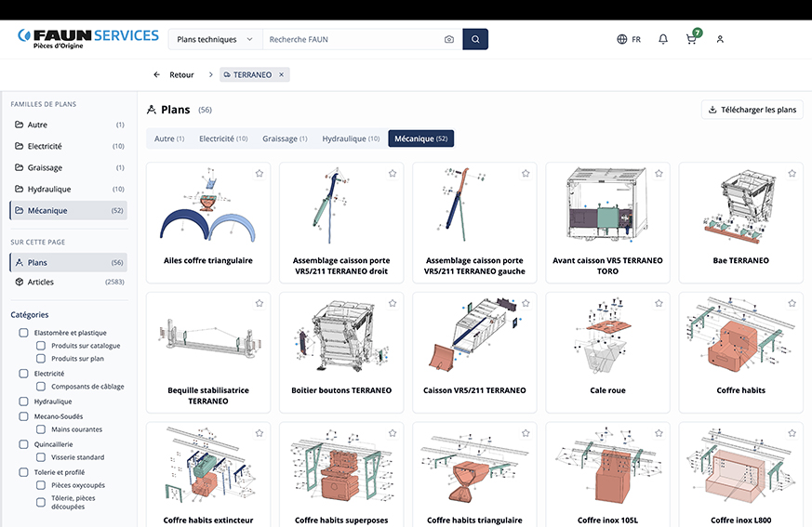
Task: Open the FR language selector
Action: [x=629, y=40]
